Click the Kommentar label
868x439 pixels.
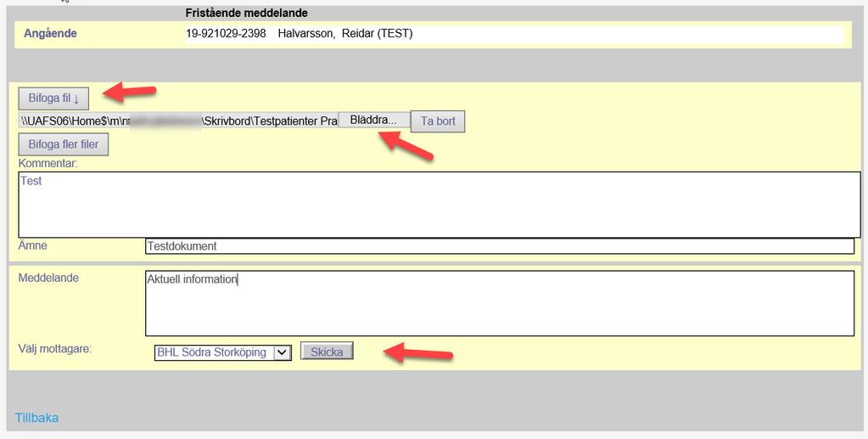click(x=48, y=164)
